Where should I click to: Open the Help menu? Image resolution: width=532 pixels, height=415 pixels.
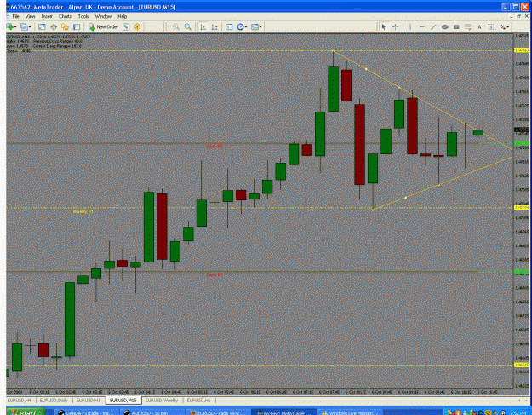[122, 16]
